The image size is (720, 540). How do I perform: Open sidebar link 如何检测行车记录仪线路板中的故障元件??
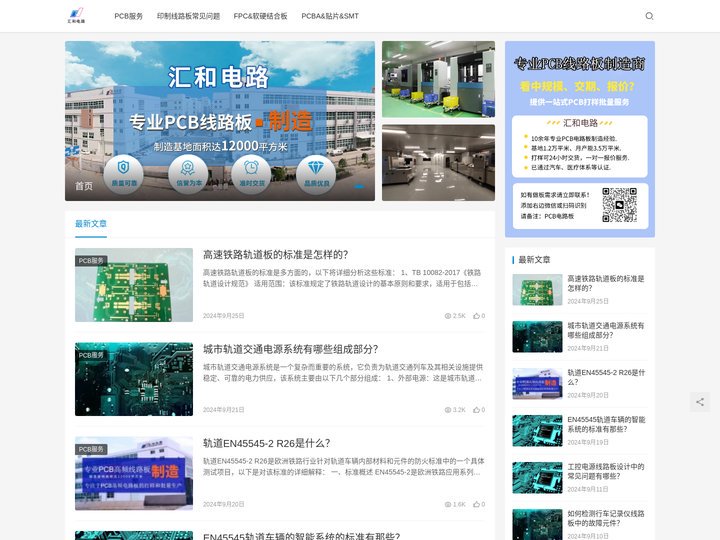tap(606, 518)
